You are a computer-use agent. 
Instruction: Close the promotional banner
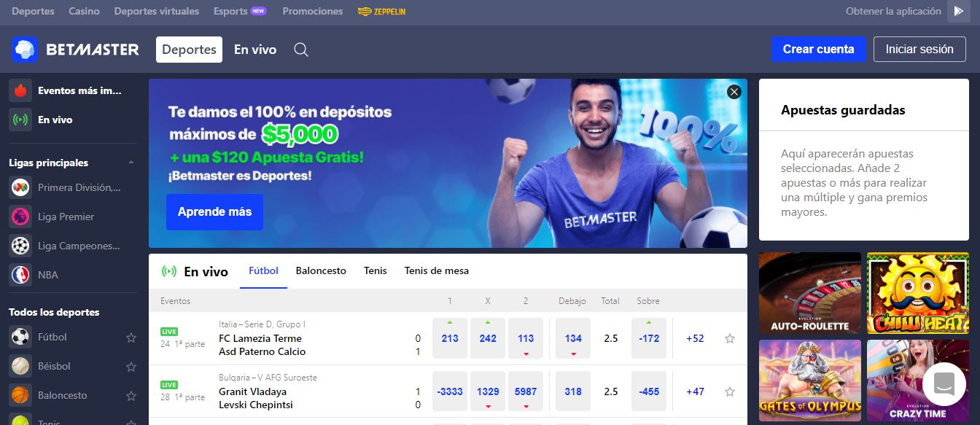734,92
